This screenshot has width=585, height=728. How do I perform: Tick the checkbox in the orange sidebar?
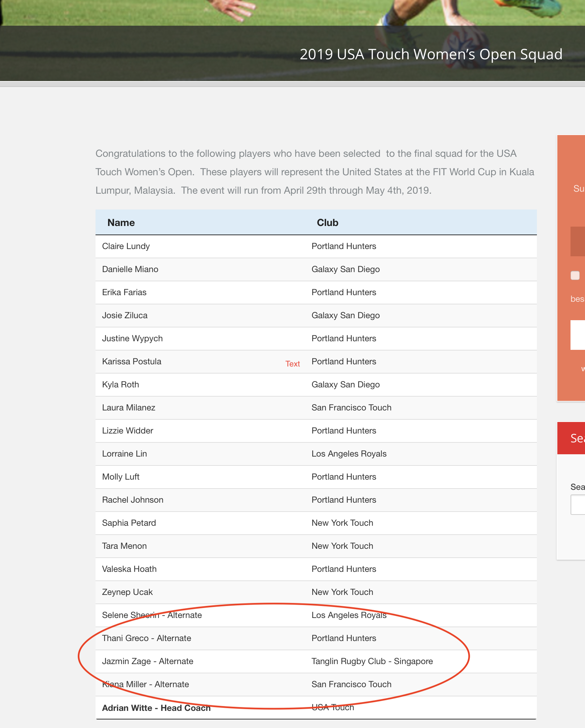[x=575, y=275]
